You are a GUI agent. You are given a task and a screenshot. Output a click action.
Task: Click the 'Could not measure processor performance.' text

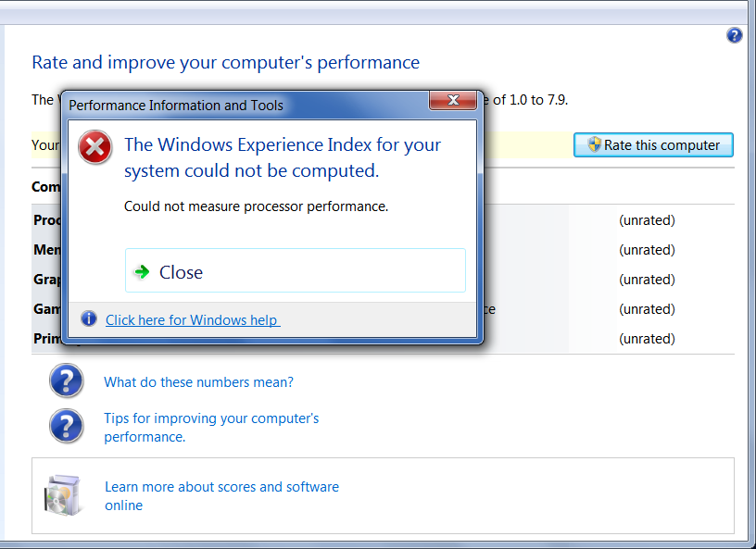click(x=256, y=206)
